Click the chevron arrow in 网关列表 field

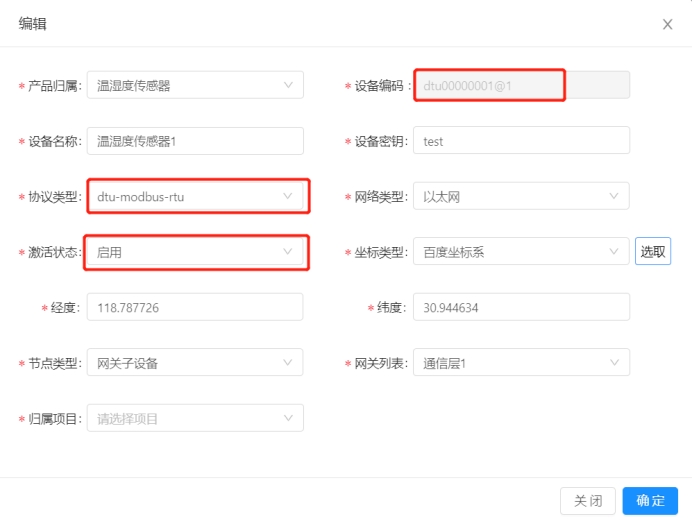[x=614, y=363]
